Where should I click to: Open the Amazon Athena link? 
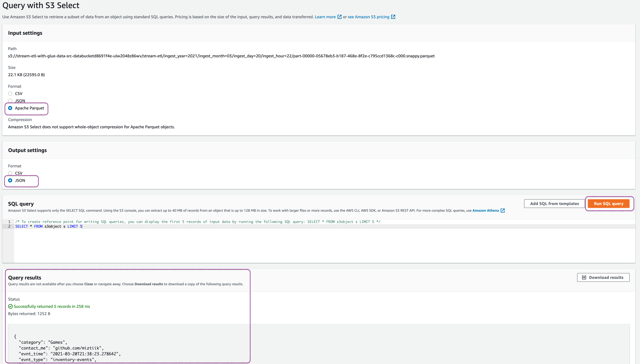coord(485,211)
